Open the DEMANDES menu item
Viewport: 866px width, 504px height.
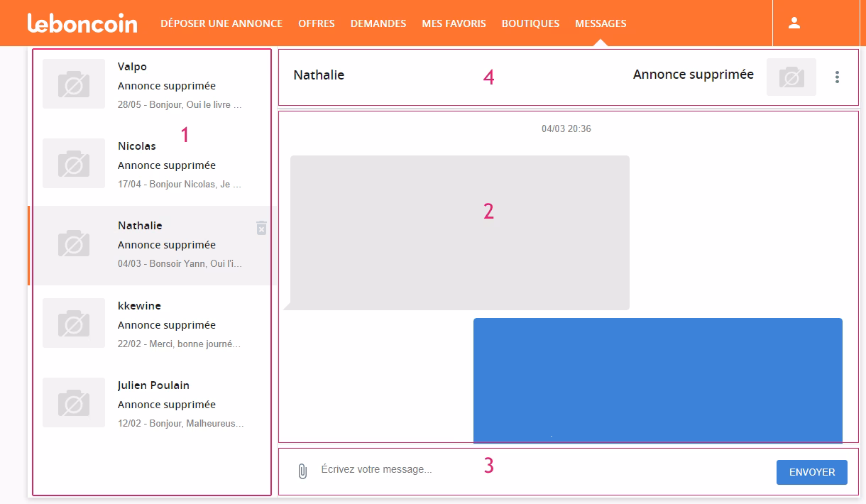coord(378,23)
